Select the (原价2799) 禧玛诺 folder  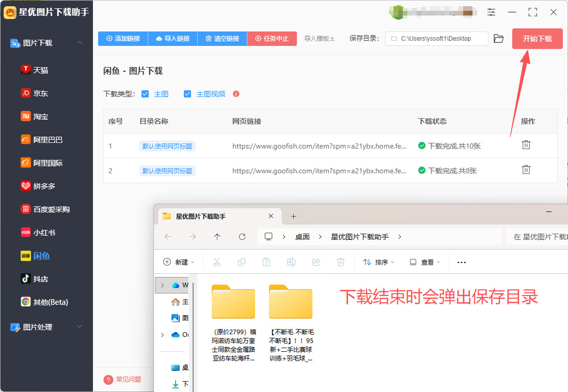233,323
